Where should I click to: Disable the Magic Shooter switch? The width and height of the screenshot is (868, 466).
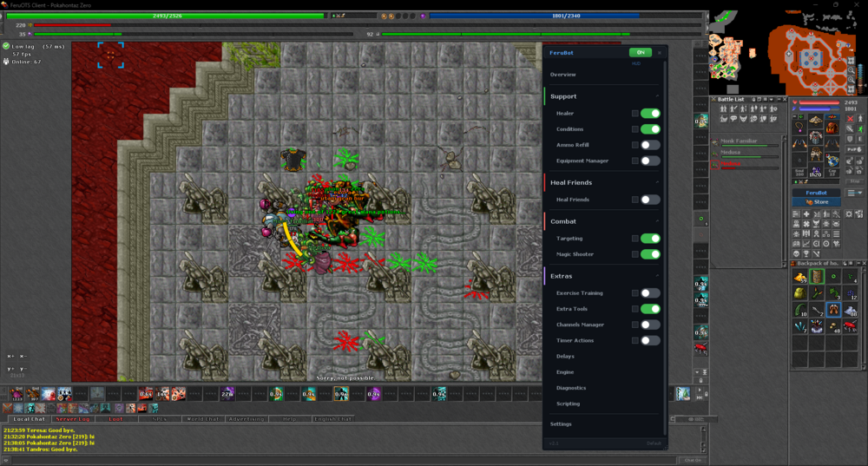click(650, 254)
